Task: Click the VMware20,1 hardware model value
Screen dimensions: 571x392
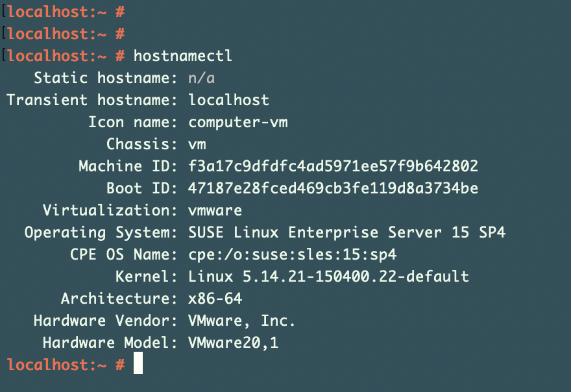Action: (x=234, y=343)
